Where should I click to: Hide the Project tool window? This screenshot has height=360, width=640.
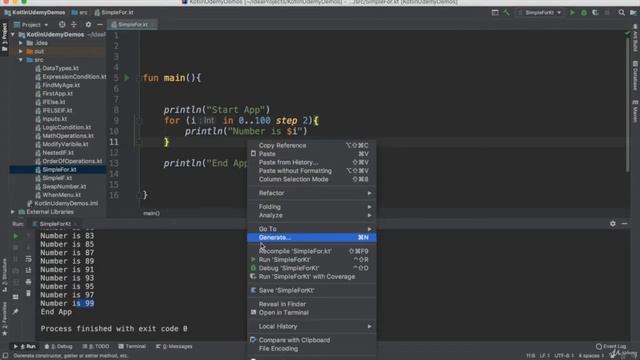[x=100, y=24]
